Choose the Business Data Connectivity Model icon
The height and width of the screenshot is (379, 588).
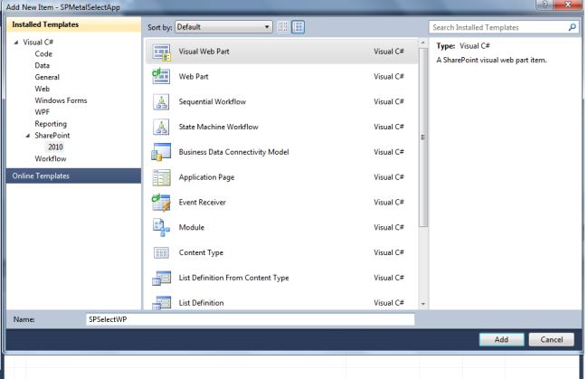161,152
